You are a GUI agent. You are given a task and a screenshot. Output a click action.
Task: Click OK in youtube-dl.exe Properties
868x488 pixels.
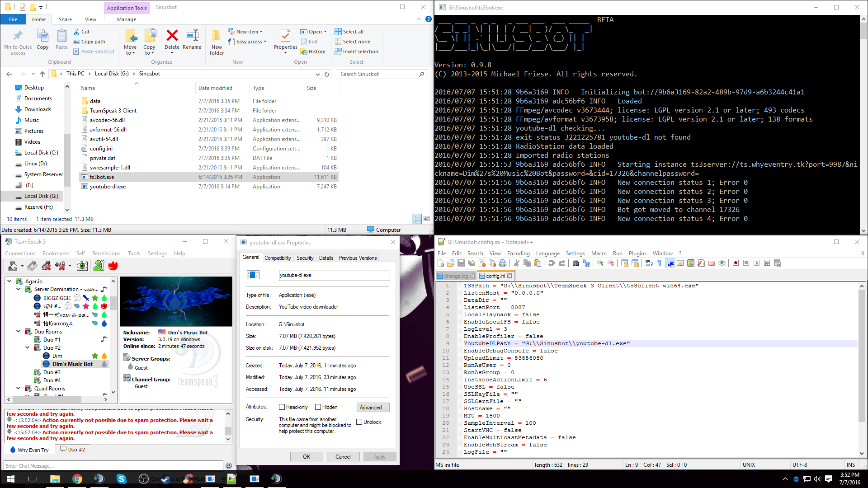307,457
